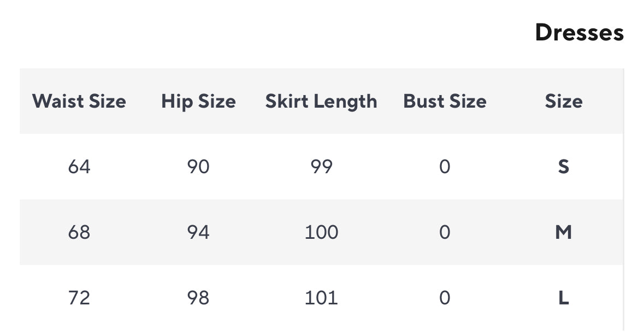Click the skirt length value 101
Viewport: 644px width, 335px height.
point(321,298)
